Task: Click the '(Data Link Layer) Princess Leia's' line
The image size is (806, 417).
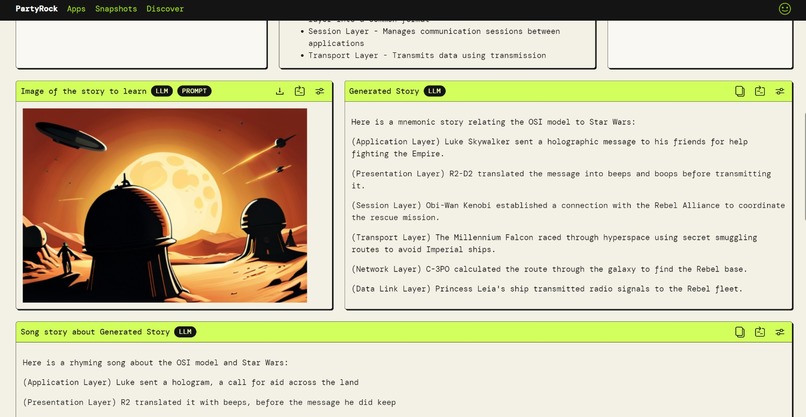Action: pyautogui.click(x=547, y=289)
